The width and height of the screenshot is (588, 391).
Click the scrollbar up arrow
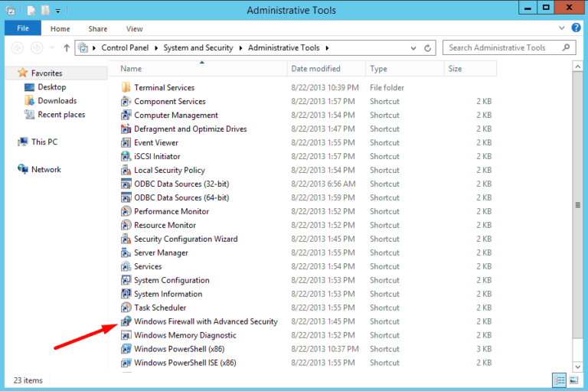pyautogui.click(x=577, y=67)
